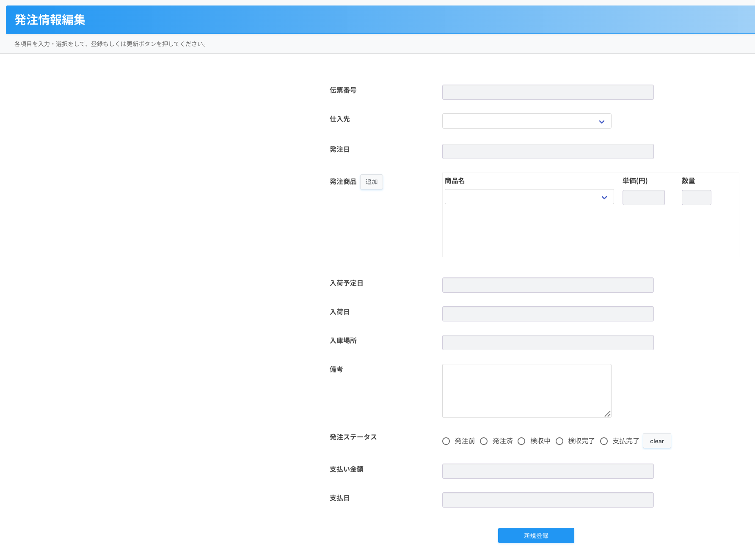
Task: Mark status as 検収完了
Action: [x=559, y=441]
